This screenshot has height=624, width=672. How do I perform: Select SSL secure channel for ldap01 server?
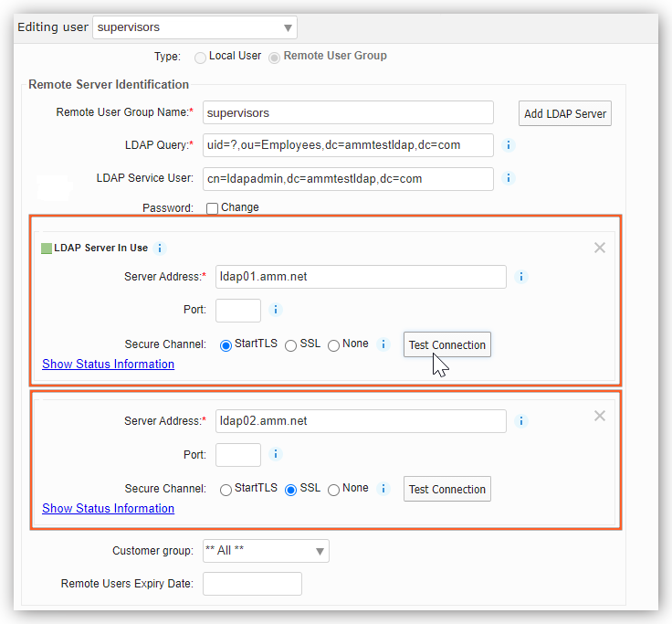pyautogui.click(x=290, y=345)
